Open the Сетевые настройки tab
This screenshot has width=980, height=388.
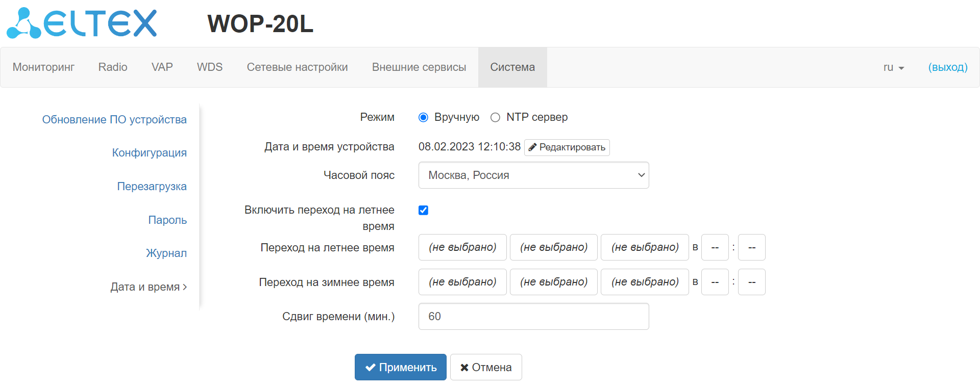(297, 67)
